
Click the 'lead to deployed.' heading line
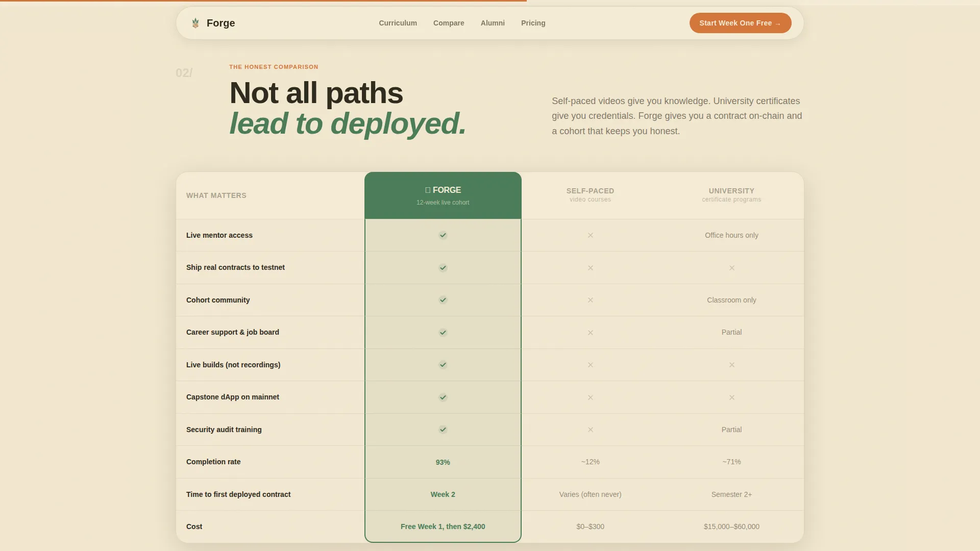point(348,123)
